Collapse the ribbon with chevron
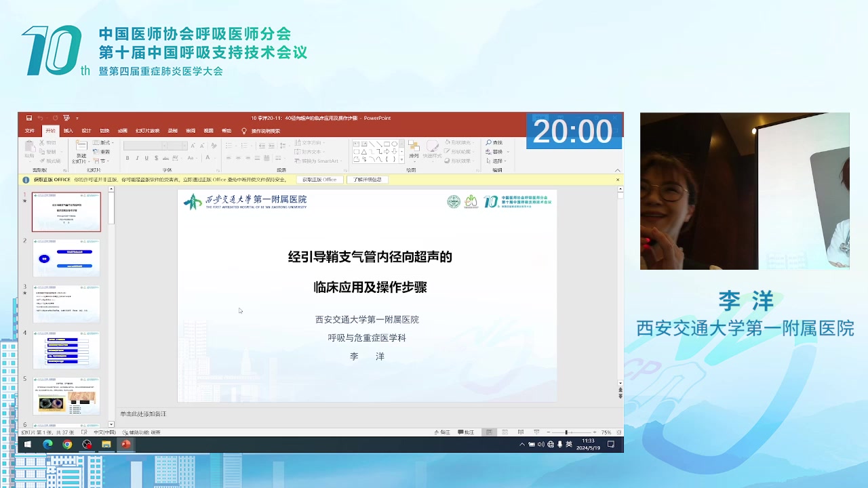This screenshot has width=868, height=488. point(617,170)
